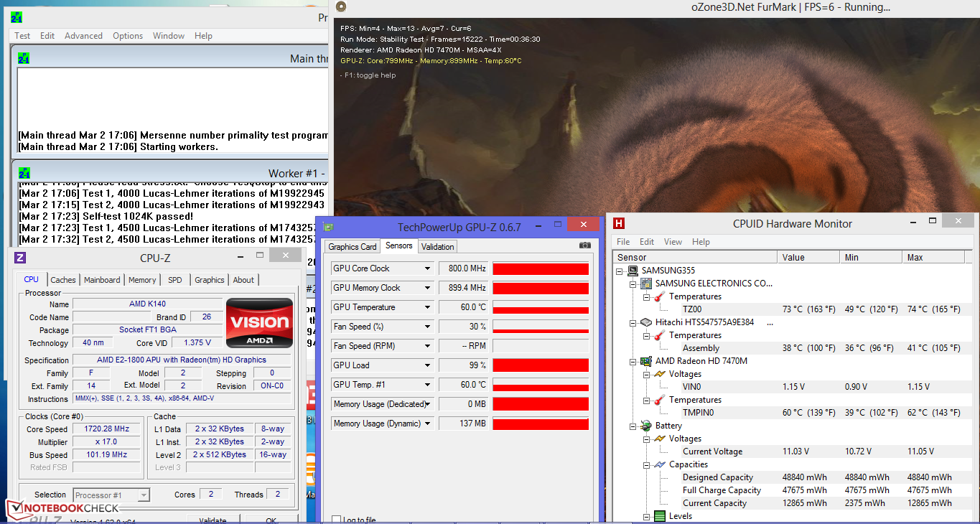Screen dimensions: 980x524
Task: Open the Mainboard tab in CPU-Z
Action: tap(102, 280)
